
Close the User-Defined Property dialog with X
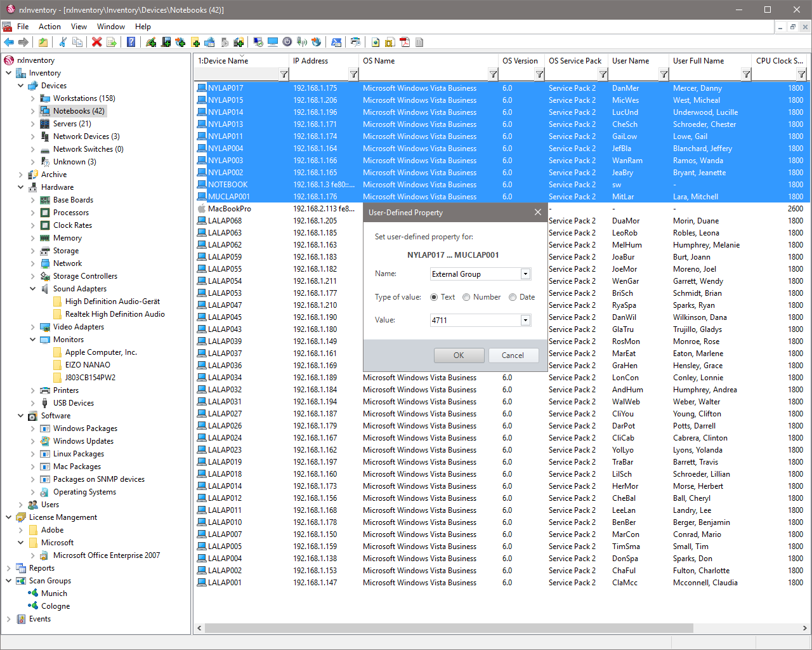coord(538,212)
